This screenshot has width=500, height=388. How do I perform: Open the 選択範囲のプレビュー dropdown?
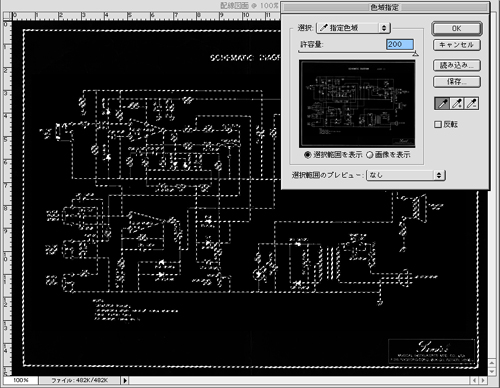click(x=406, y=175)
